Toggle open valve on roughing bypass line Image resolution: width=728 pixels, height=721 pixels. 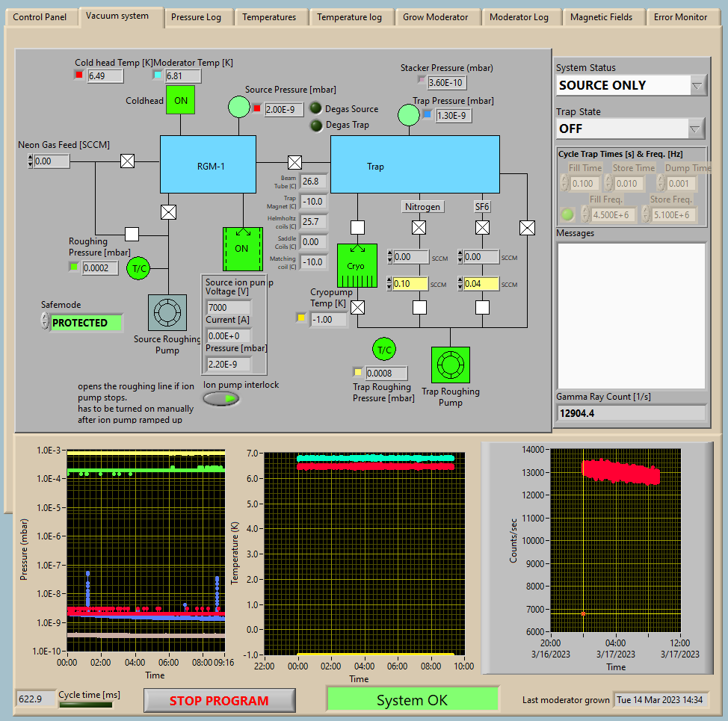point(132,234)
